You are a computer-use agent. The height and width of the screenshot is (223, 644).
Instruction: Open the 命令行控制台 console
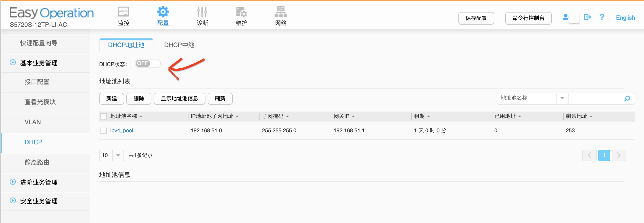528,18
